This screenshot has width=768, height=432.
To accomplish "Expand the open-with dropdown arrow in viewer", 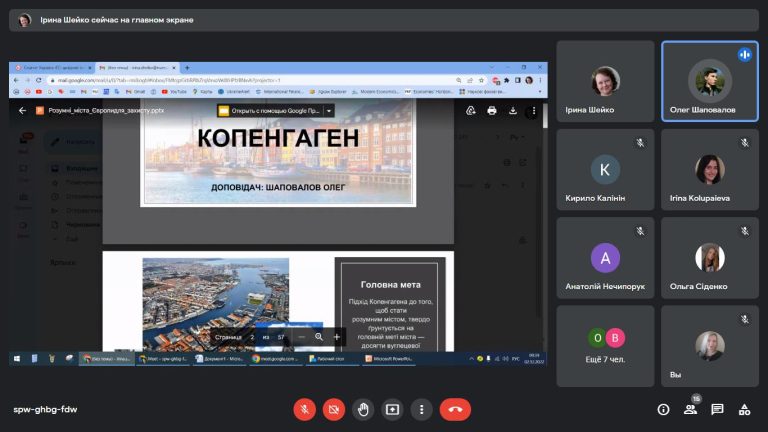I will coord(329,111).
